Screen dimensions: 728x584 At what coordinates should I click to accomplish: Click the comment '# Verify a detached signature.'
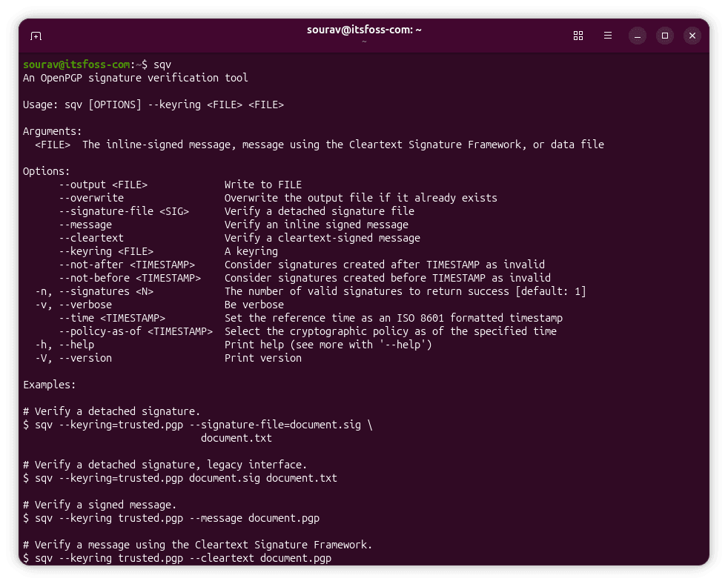111,412
